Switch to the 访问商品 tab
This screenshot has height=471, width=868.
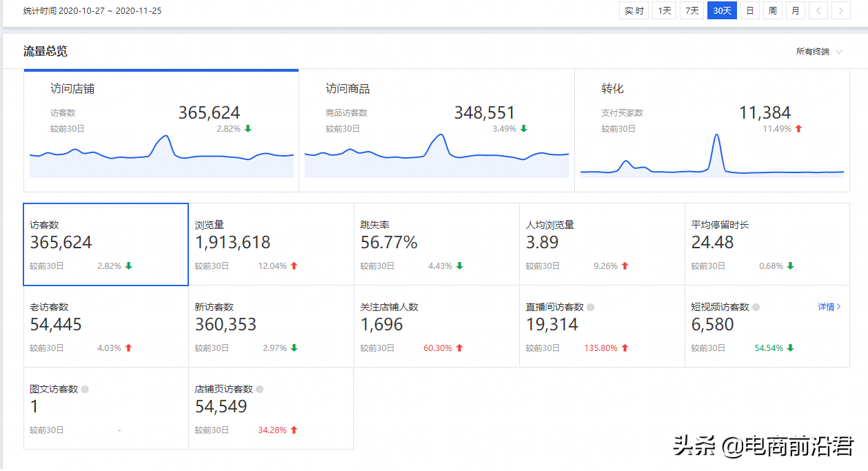pyautogui.click(x=436, y=131)
